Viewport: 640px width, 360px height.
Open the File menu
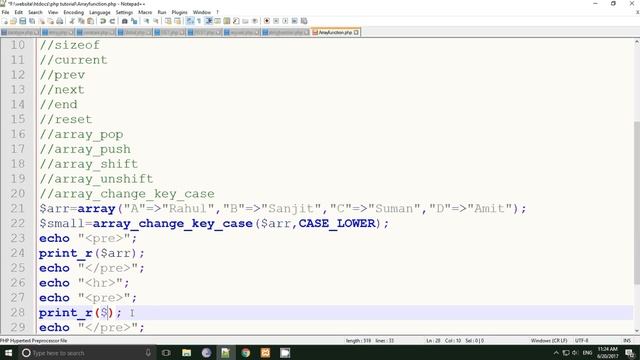(x=5, y=12)
